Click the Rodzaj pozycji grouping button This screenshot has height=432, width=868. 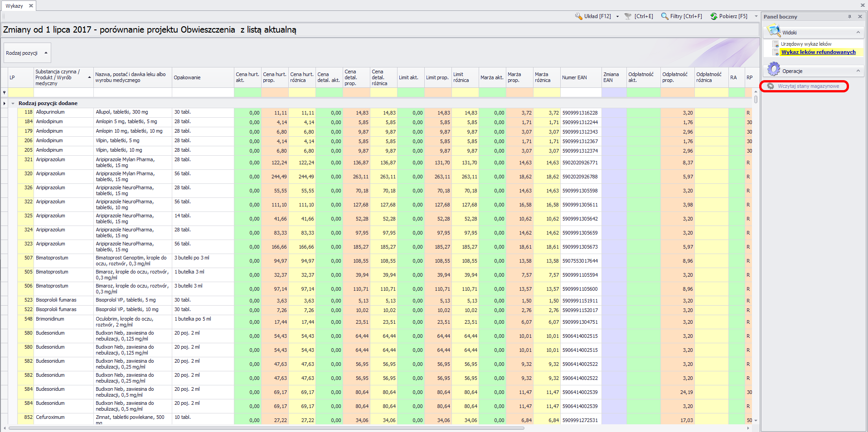(x=27, y=53)
